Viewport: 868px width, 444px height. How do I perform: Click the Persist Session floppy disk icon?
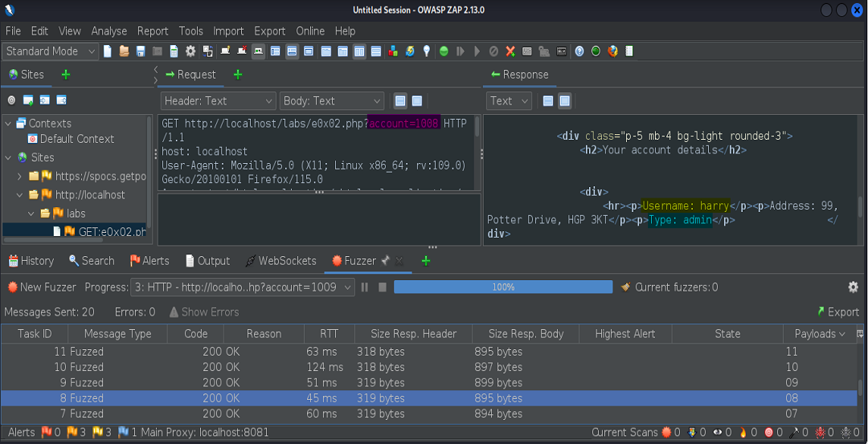tap(141, 51)
